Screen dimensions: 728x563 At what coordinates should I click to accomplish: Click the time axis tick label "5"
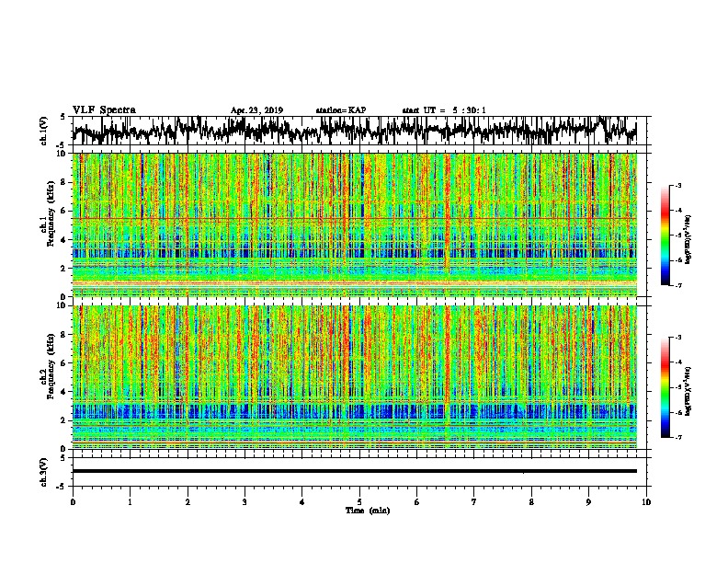click(359, 501)
